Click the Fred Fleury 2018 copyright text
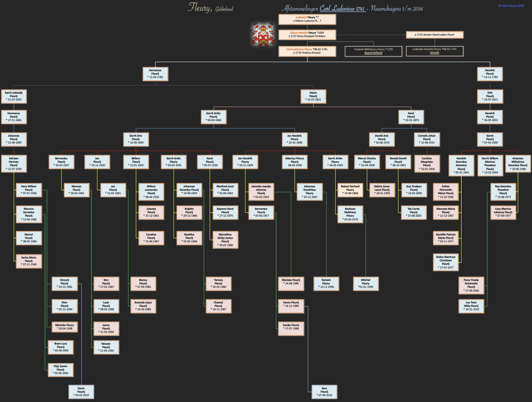The image size is (532, 402). pyautogui.click(x=511, y=6)
